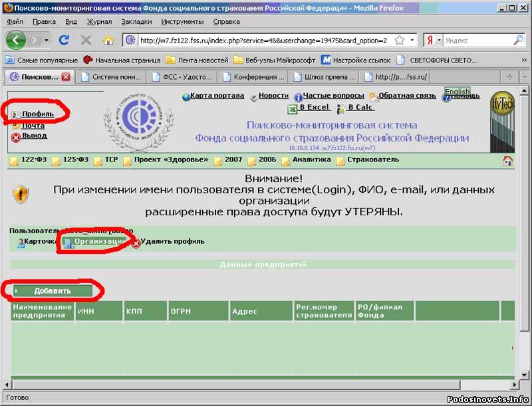The height and width of the screenshot is (406, 532).
Task: Open the Начальная страница bookmark
Action: [122, 60]
